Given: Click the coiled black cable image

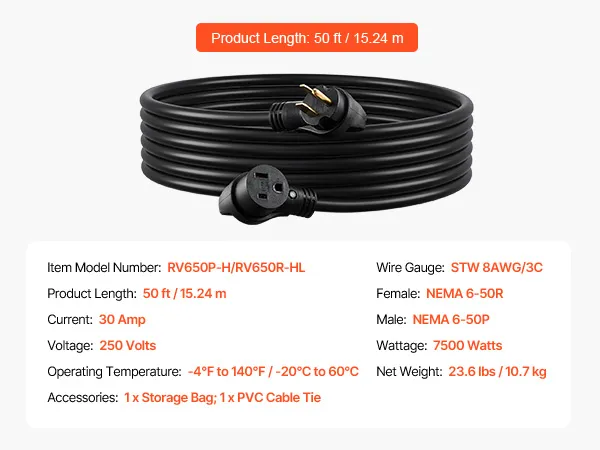Looking at the screenshot, I should click(x=306, y=149).
